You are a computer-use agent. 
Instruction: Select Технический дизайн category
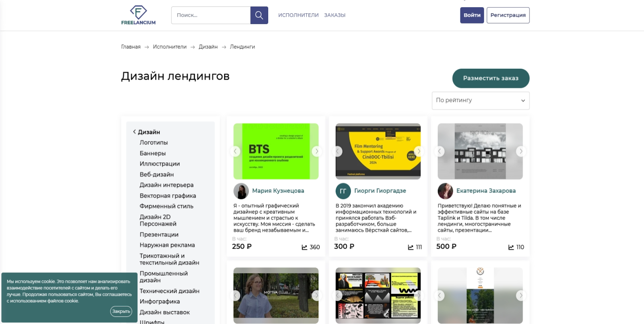169,291
